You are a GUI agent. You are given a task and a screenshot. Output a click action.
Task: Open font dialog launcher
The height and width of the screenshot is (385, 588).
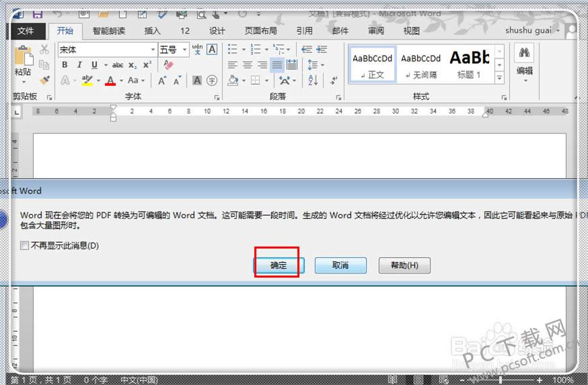pos(217,97)
